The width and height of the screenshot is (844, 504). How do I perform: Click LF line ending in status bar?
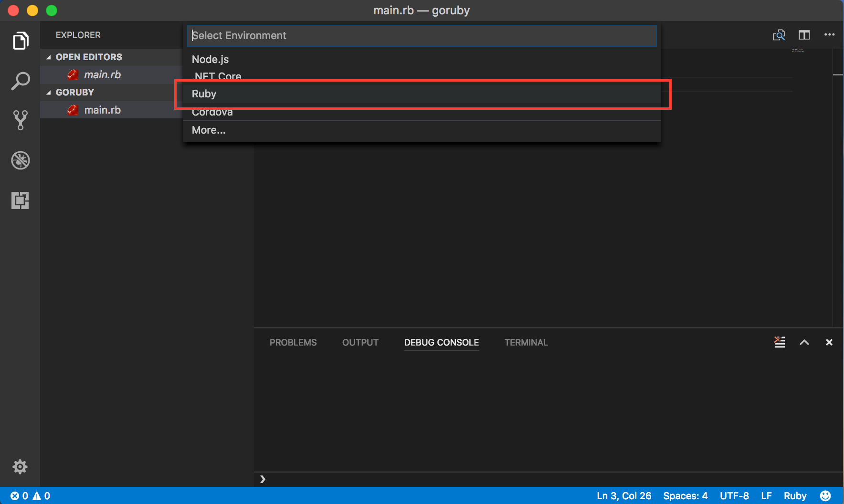(766, 496)
